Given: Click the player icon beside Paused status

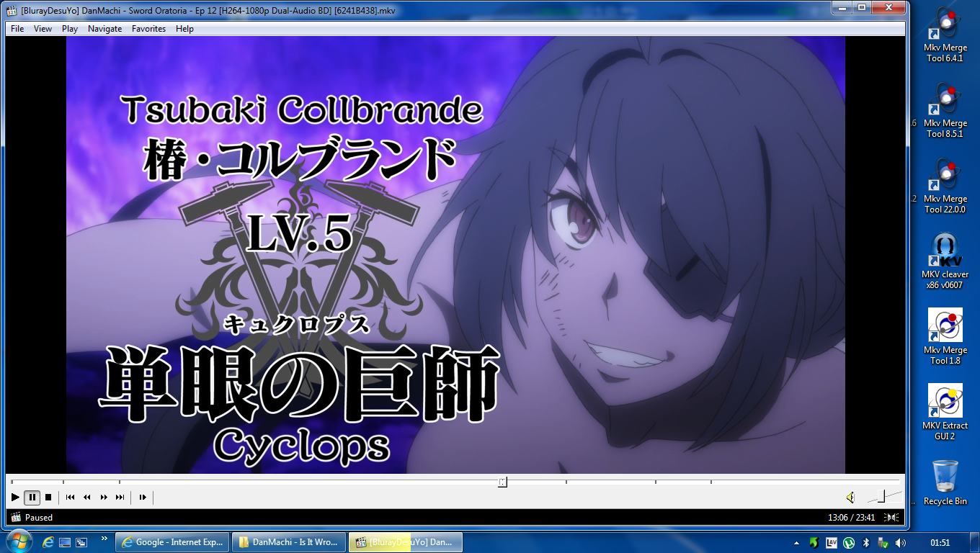Looking at the screenshot, I should [16, 517].
